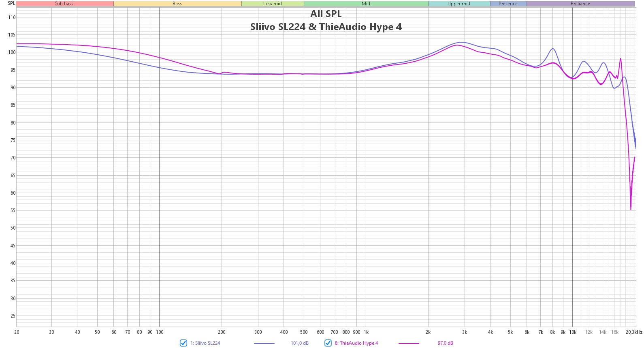Click the 500 Hz frequency axis label
644x348 pixels.
pos(304,332)
